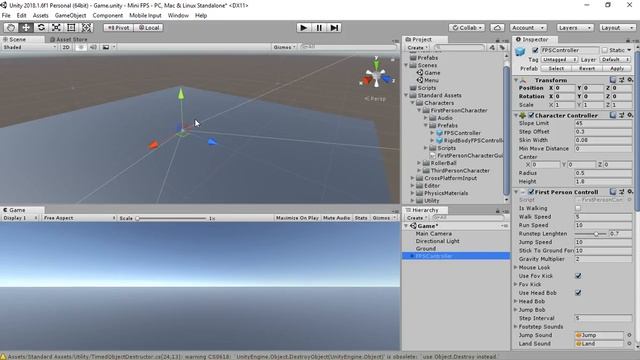The width and height of the screenshot is (640, 360).
Task: Toggle the Local button
Action: (x=149, y=27)
